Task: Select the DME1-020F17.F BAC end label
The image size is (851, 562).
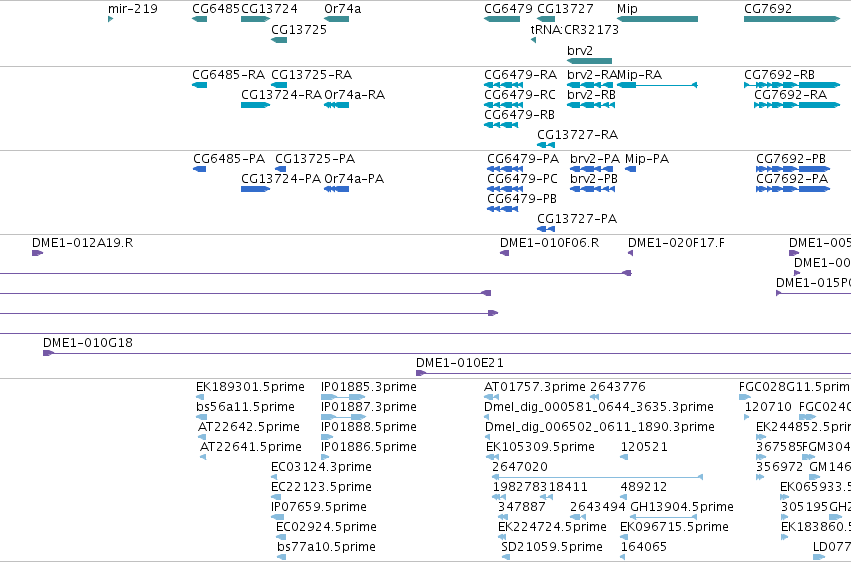Action: [x=676, y=242]
